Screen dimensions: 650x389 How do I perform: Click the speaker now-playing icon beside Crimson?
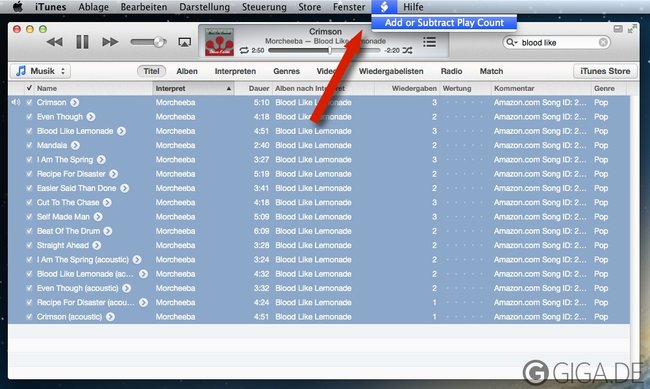[x=15, y=102]
